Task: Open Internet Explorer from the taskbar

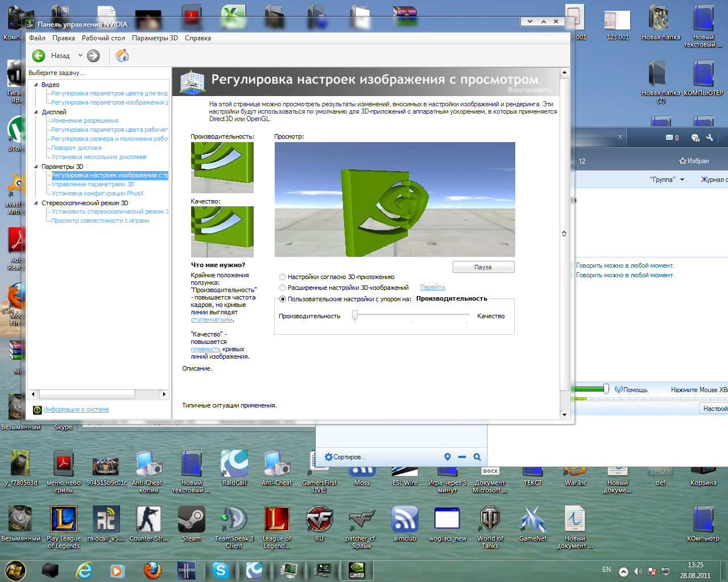Action: (x=84, y=570)
